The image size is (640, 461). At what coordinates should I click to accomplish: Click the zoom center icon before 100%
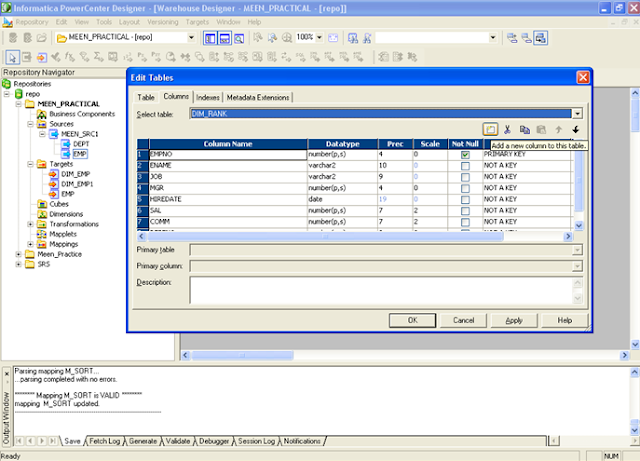[x=287, y=38]
